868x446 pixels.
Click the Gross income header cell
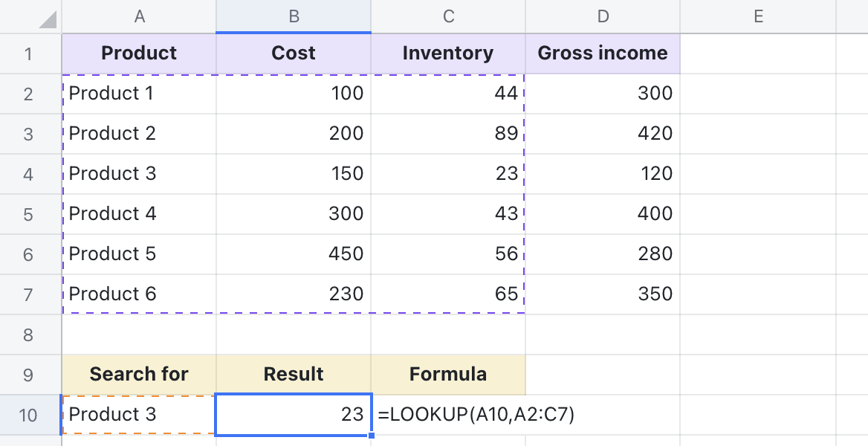tap(603, 53)
